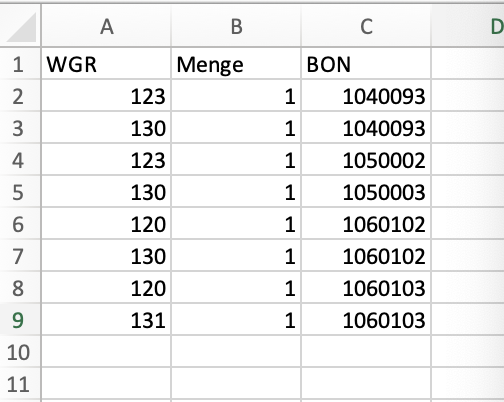The image size is (504, 402).
Task: Select cell C5 containing 1050003
Action: point(366,192)
